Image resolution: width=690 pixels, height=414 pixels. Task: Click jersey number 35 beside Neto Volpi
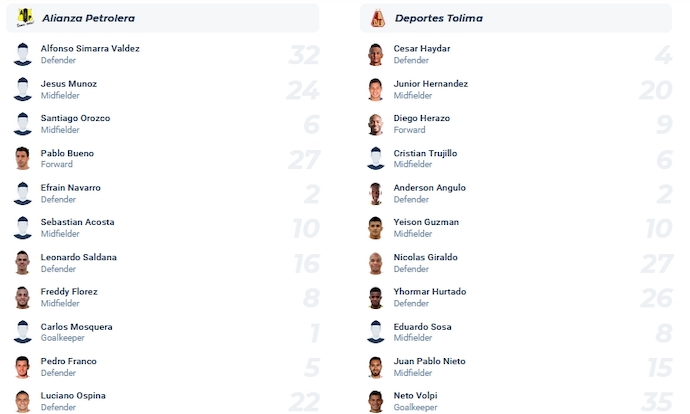(656, 401)
